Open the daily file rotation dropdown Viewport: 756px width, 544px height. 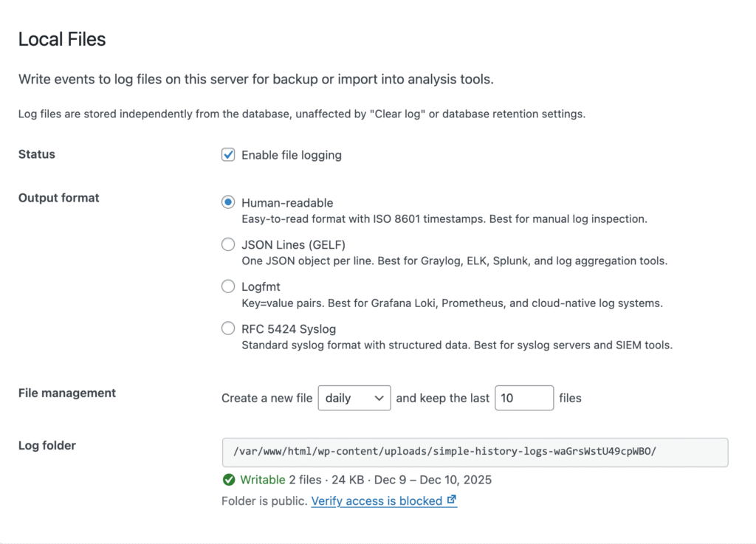(353, 398)
